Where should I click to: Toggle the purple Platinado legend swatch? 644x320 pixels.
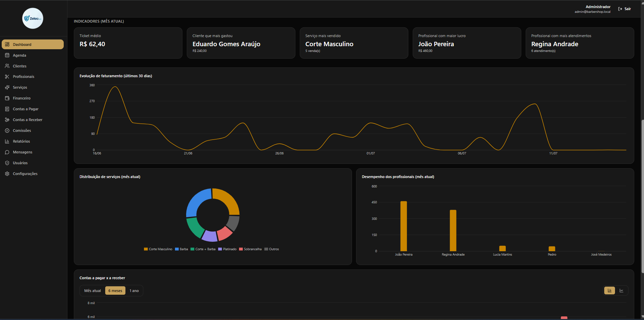point(220,249)
